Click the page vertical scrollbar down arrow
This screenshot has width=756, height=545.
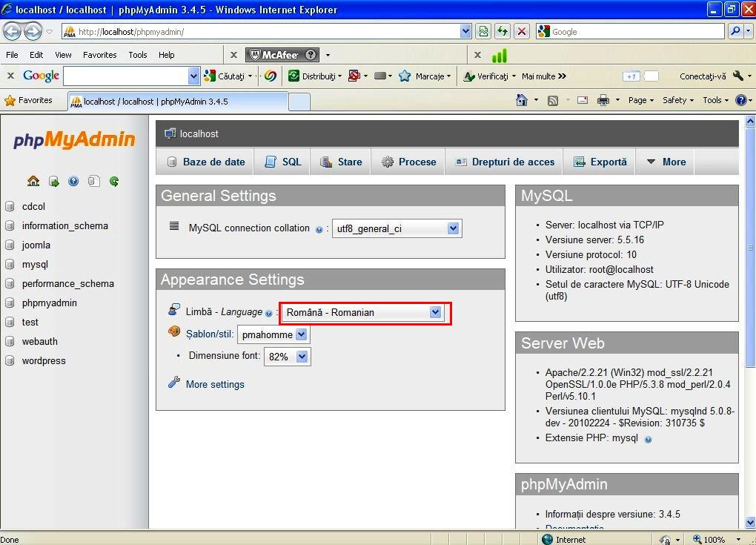click(750, 522)
